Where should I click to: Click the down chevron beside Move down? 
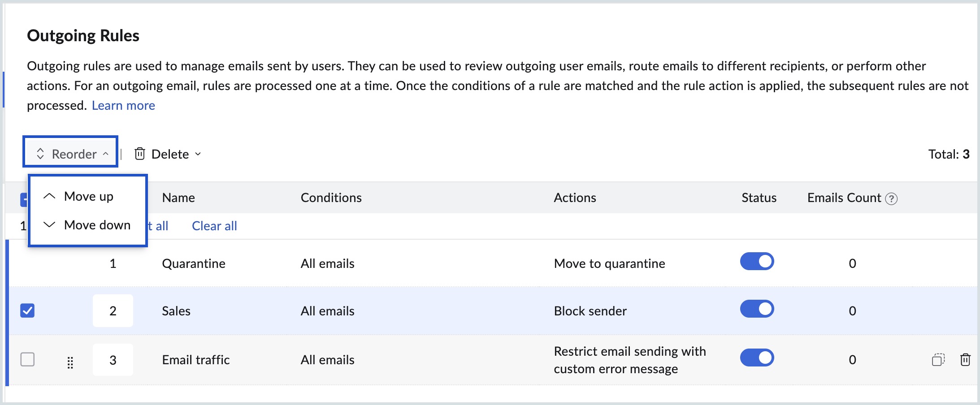click(49, 225)
